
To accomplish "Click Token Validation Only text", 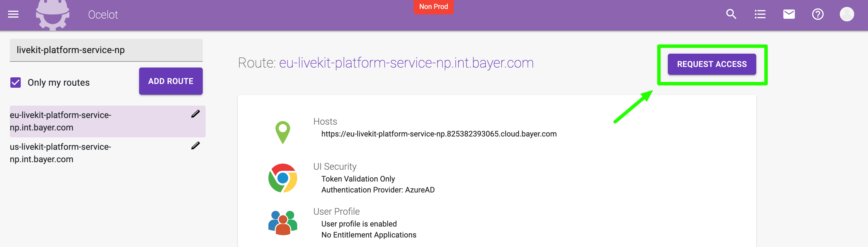I will [x=358, y=179].
